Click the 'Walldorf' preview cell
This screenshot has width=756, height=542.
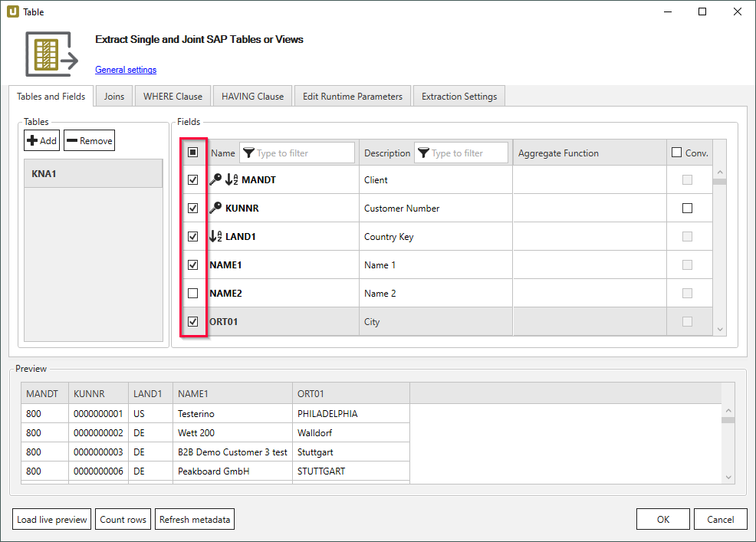(x=351, y=433)
